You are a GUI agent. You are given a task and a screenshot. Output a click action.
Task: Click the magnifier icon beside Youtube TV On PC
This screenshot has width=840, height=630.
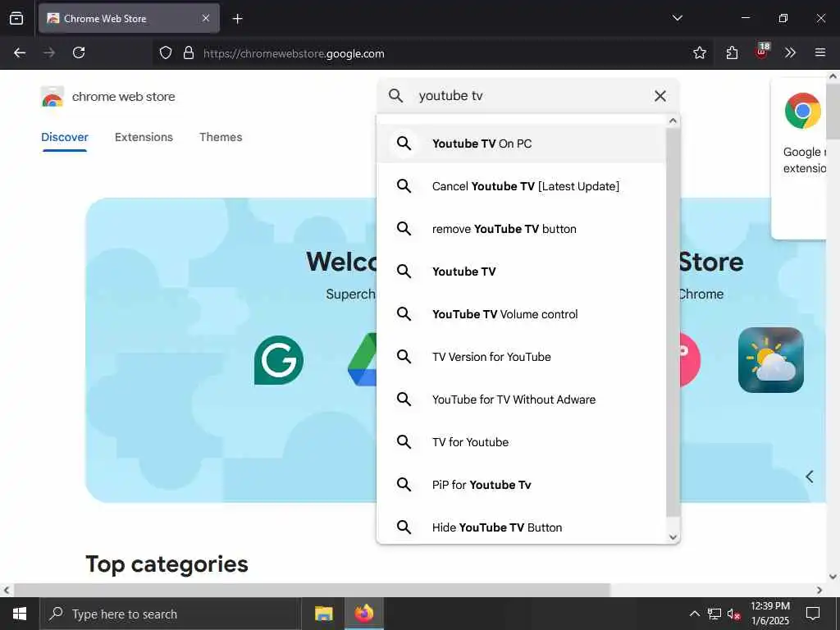tap(404, 144)
